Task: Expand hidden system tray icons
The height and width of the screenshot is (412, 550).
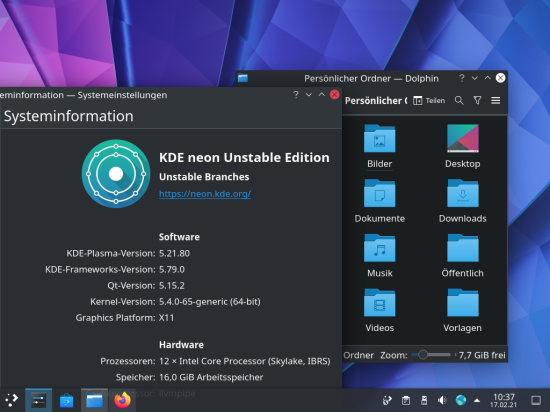Action: click(477, 400)
